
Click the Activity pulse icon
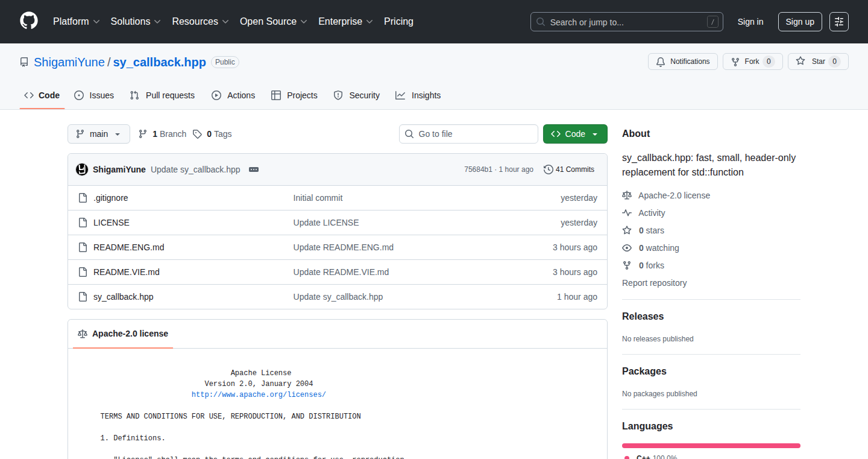point(627,213)
